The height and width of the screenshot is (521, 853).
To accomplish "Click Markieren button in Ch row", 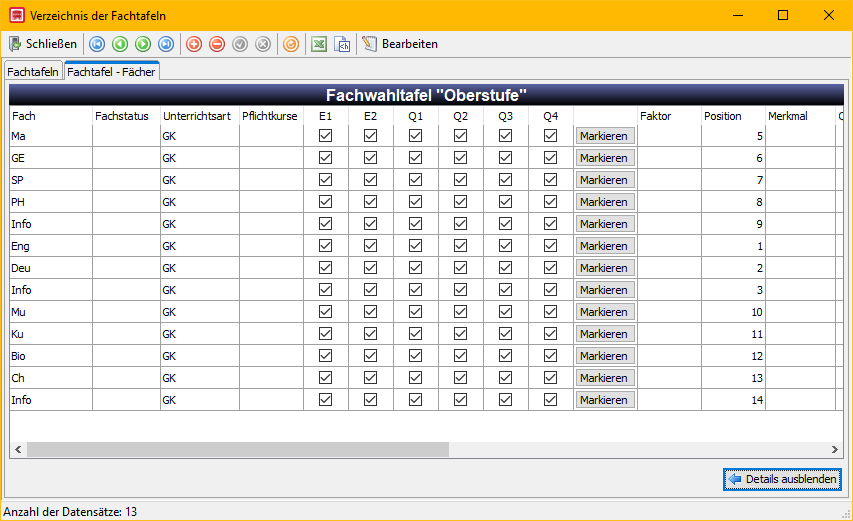I will coord(605,378).
